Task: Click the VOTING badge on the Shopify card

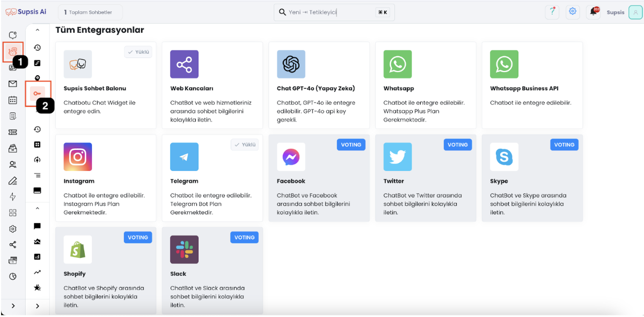Action: [138, 237]
